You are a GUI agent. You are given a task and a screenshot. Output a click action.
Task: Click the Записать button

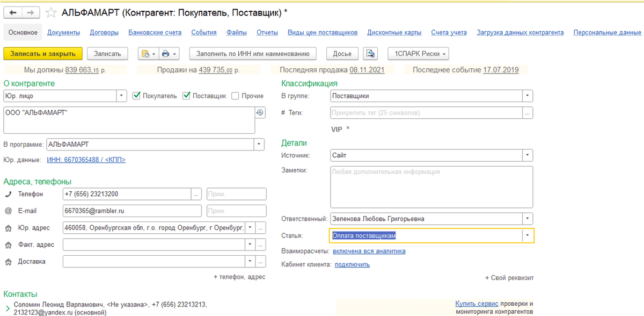(107, 54)
